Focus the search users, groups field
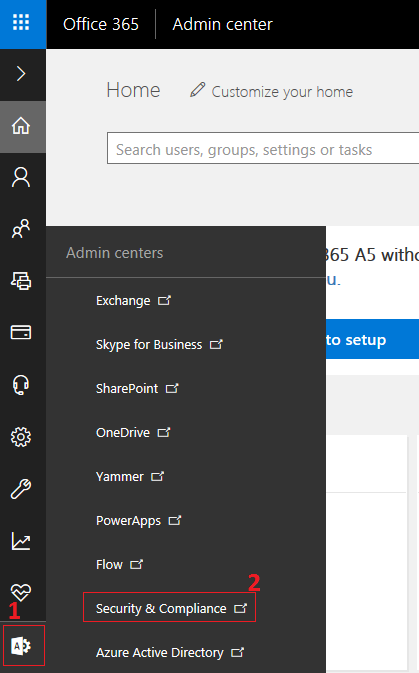This screenshot has height=673, width=419. point(263,149)
